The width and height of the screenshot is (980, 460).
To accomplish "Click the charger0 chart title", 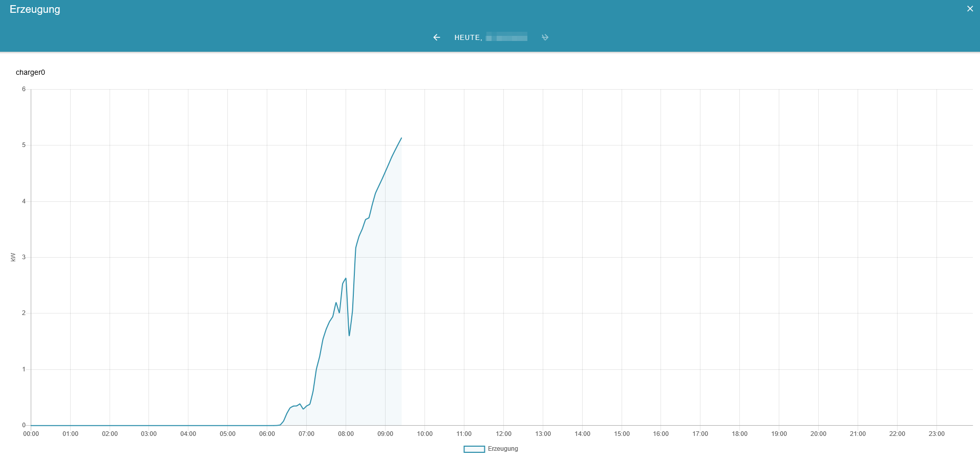I will point(30,72).
